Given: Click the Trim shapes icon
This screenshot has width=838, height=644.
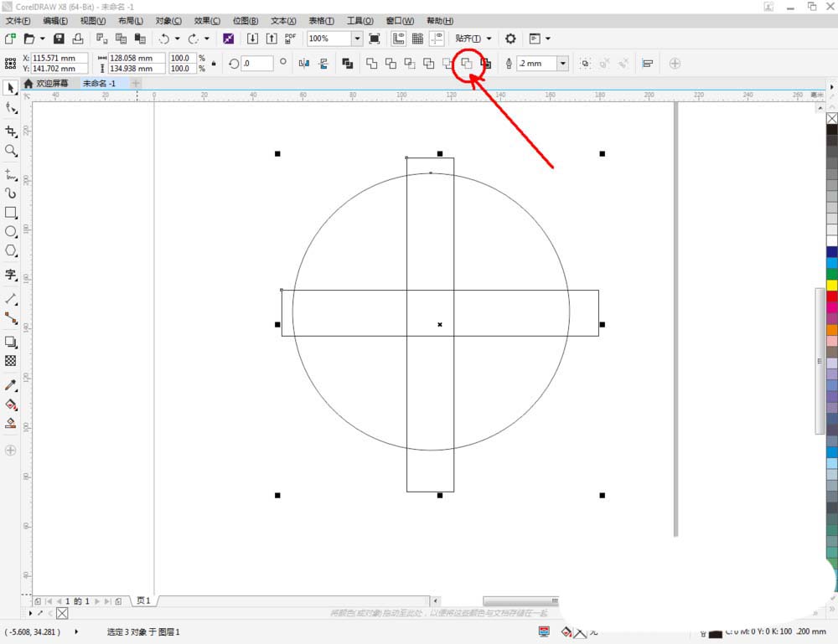Looking at the screenshot, I should (391, 64).
